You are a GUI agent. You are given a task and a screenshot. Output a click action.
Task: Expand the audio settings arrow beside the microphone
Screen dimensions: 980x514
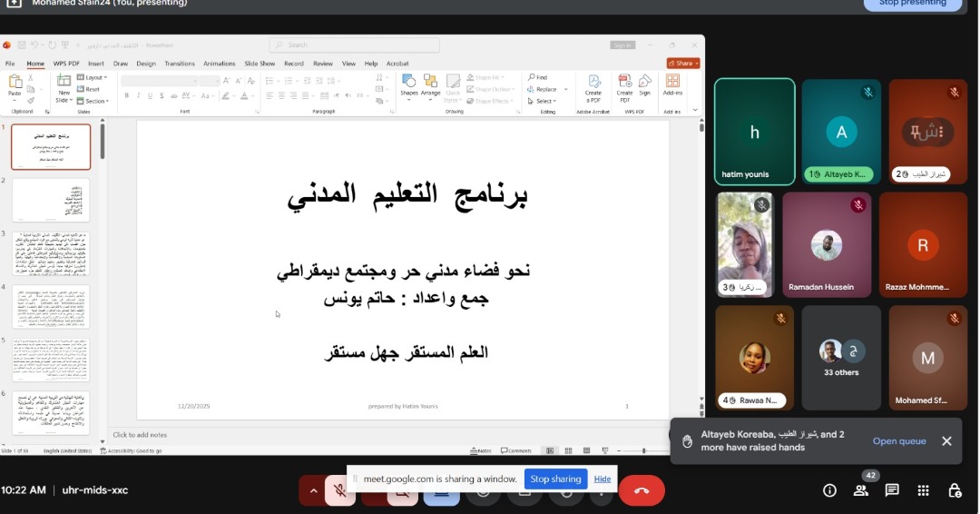point(313,490)
